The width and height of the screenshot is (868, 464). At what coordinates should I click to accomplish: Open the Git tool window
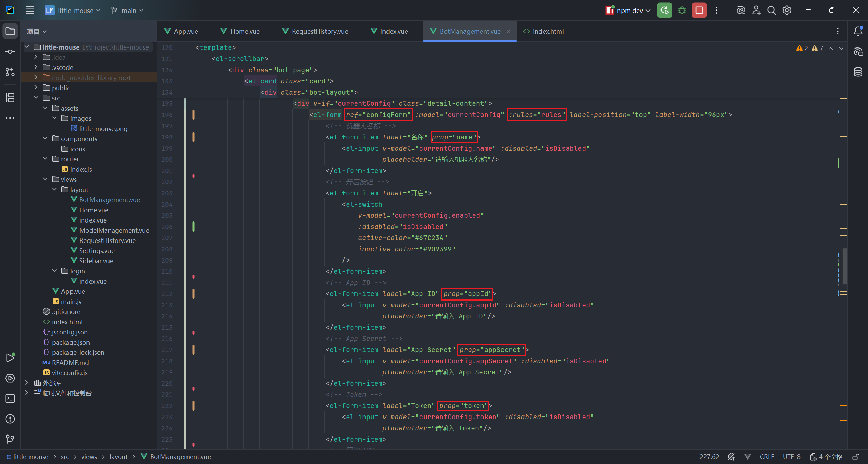coord(10,439)
